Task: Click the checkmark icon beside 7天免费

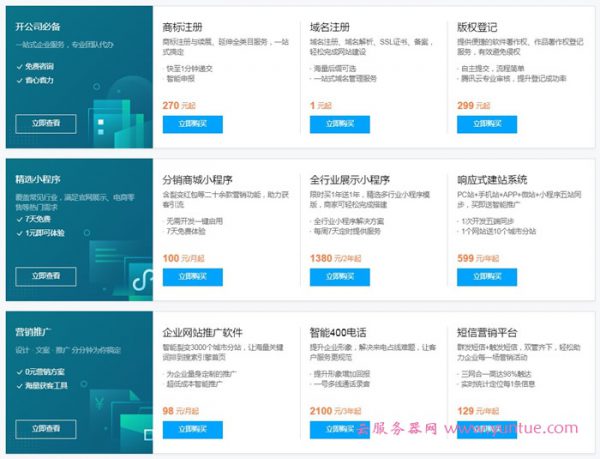Action: [x=21, y=218]
